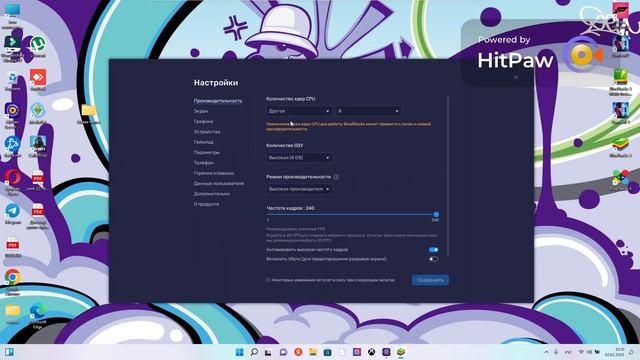The height and width of the screenshot is (360, 640).
Task: Open the notification bell on the taskbar
Action: click(x=631, y=352)
